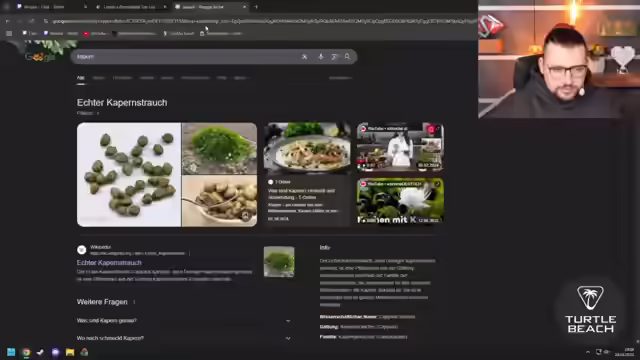Click the browser back arrow

pyautogui.click(x=8, y=21)
